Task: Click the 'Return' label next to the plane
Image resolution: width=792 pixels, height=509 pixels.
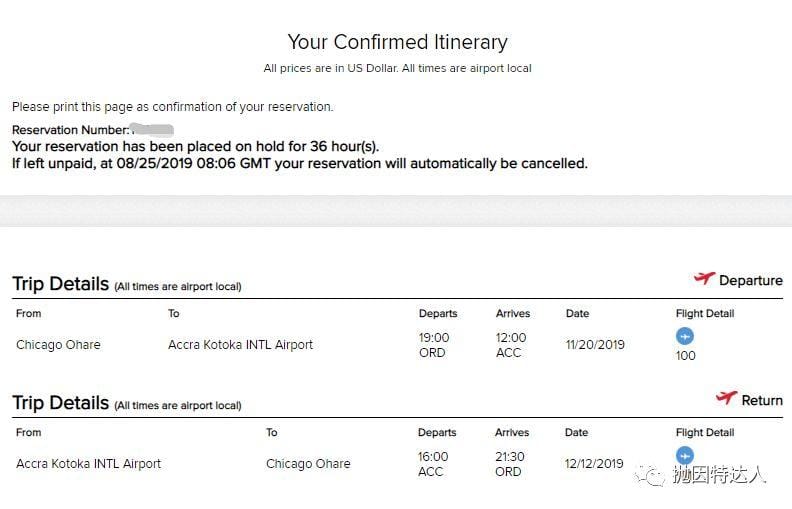Action: [x=762, y=400]
